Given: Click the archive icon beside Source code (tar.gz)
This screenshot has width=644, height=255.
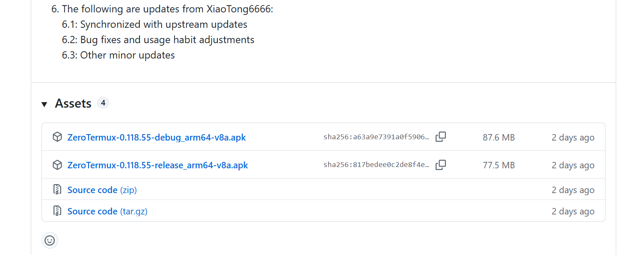Looking at the screenshot, I should coord(57,210).
